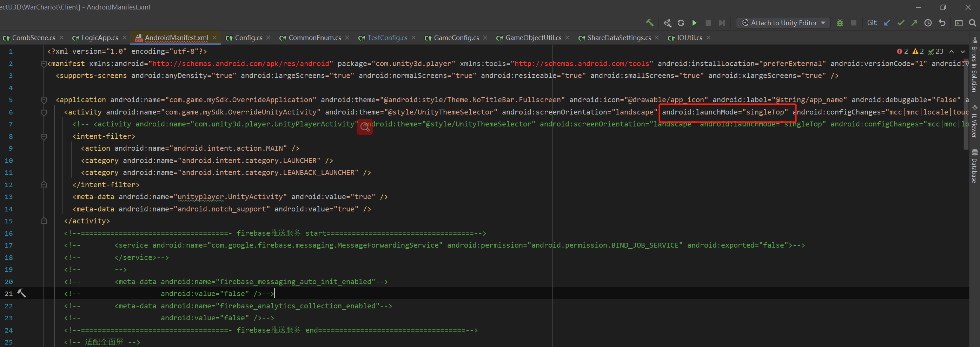Click the green Play triangle icon
Viewport: 980px width, 347px height.
pos(694,23)
